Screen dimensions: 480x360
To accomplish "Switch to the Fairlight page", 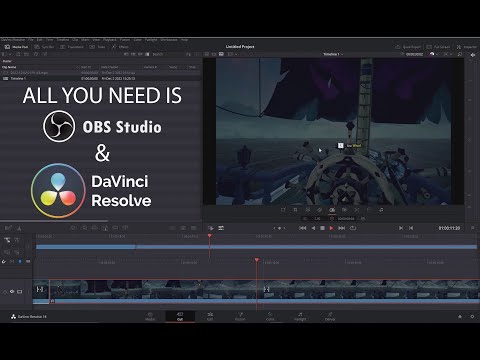I will pyautogui.click(x=300, y=316).
